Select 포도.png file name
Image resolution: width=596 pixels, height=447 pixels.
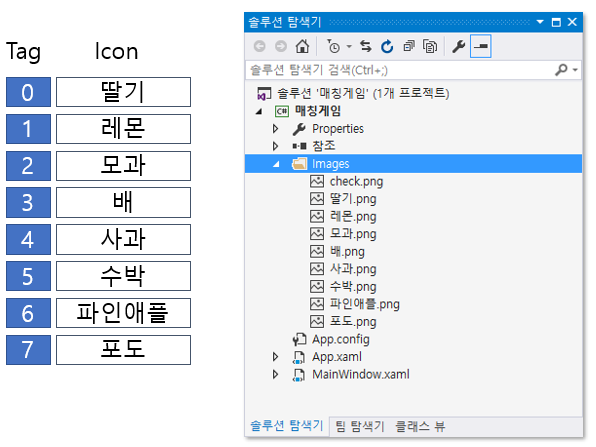[353, 322]
